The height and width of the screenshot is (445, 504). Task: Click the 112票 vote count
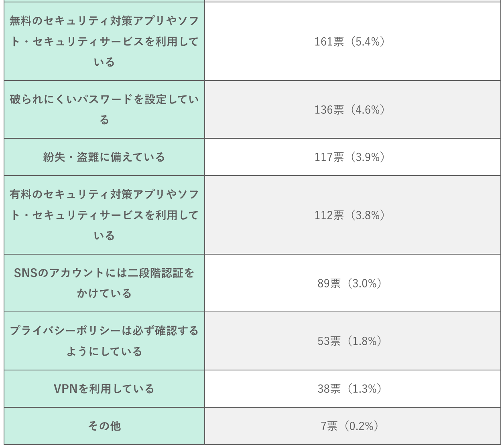coord(329,215)
